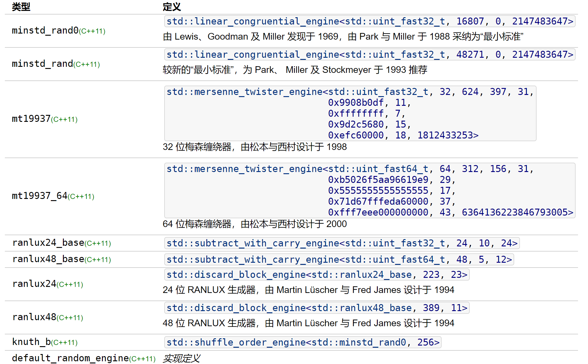Viewport: 588px width, 364px height.
Task: Click the 1812433253 value
Action: coord(445,135)
